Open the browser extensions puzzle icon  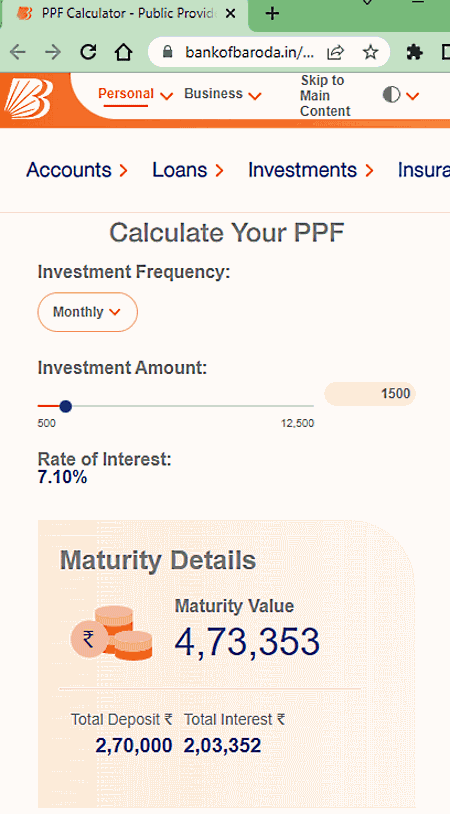pyautogui.click(x=414, y=52)
